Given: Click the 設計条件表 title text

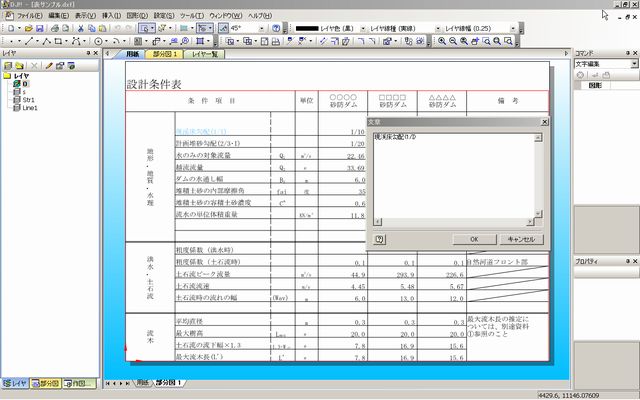Looking at the screenshot, I should 154,84.
